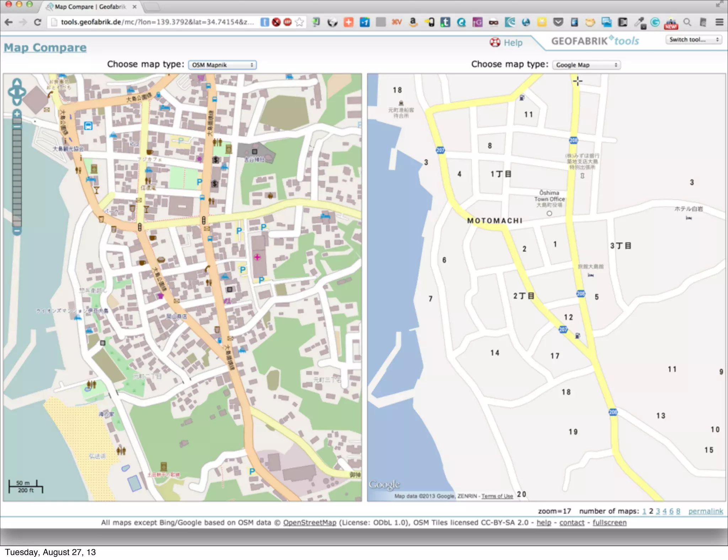Open the OSM Mapnik map type dropdown

(222, 65)
